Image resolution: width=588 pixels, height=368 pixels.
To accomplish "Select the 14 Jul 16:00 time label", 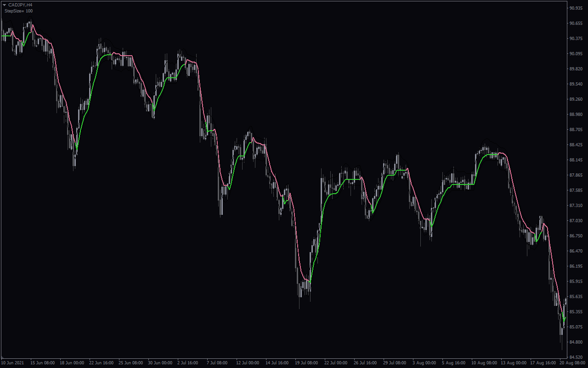I will coord(278,363).
